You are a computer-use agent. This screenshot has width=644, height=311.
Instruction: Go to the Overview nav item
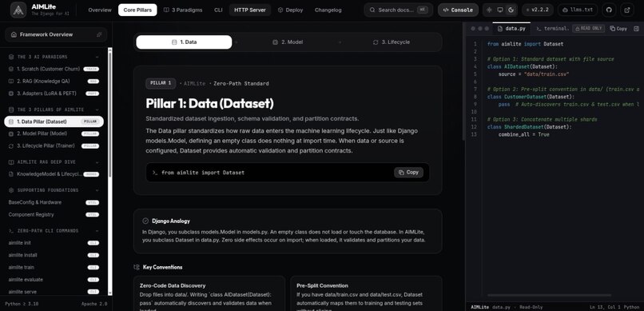pos(99,10)
